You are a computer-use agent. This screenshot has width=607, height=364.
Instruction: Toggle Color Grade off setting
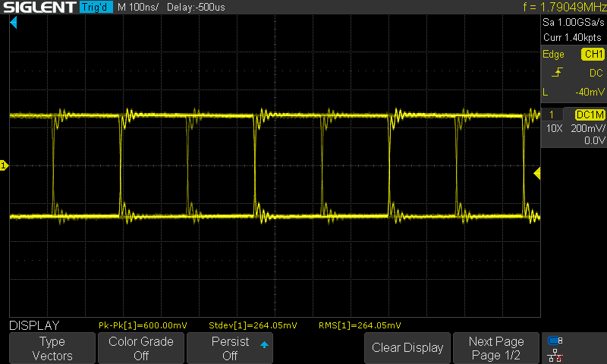point(141,348)
